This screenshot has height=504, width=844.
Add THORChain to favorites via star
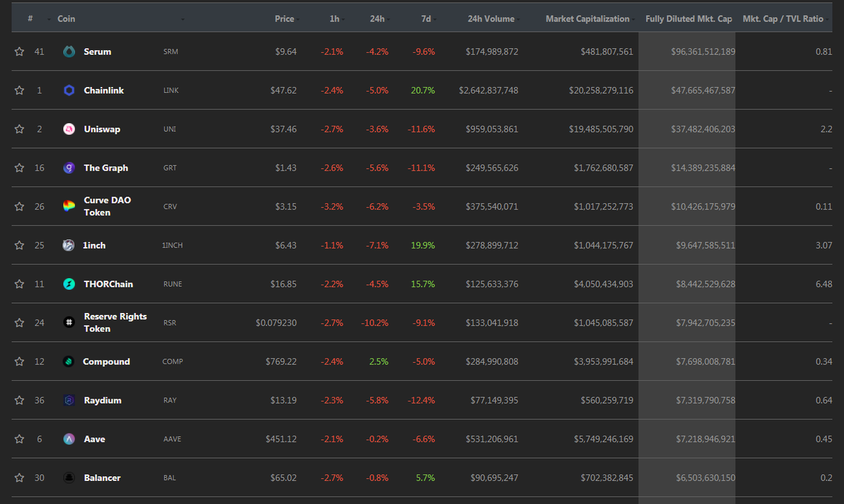pos(19,284)
